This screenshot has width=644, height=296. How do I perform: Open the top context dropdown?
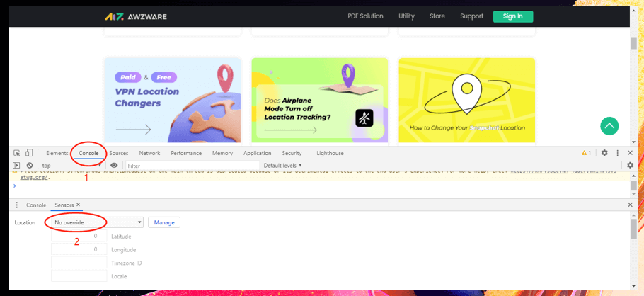pos(71,165)
